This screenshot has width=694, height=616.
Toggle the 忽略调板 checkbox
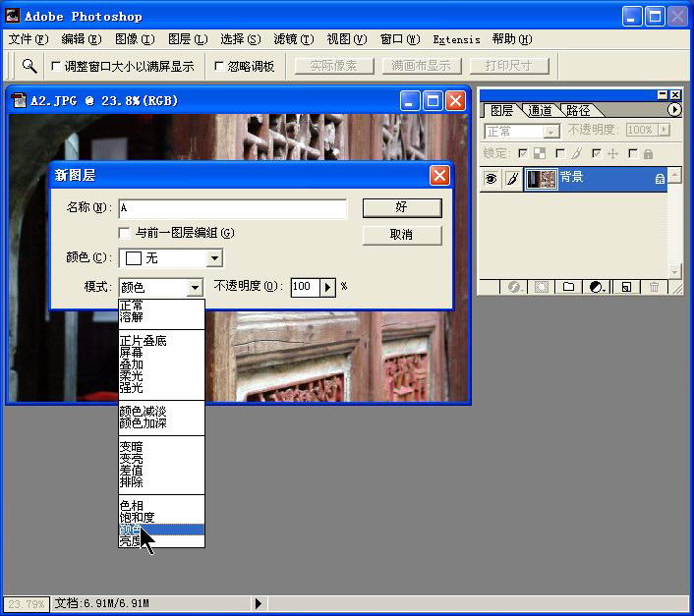click(218, 67)
